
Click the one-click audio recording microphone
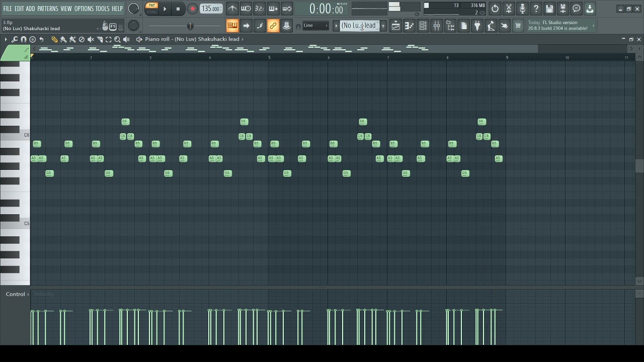[x=522, y=9]
